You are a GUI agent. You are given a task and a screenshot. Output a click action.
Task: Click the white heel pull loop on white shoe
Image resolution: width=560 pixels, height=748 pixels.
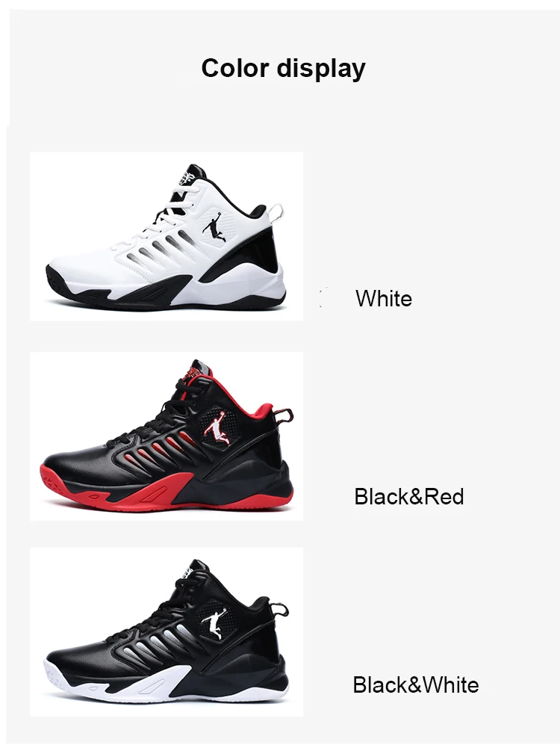click(276, 213)
